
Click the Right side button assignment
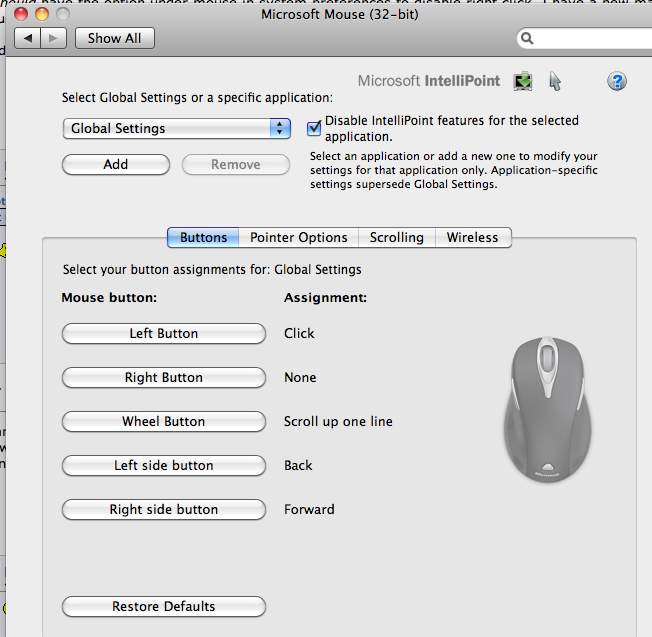tap(164, 510)
